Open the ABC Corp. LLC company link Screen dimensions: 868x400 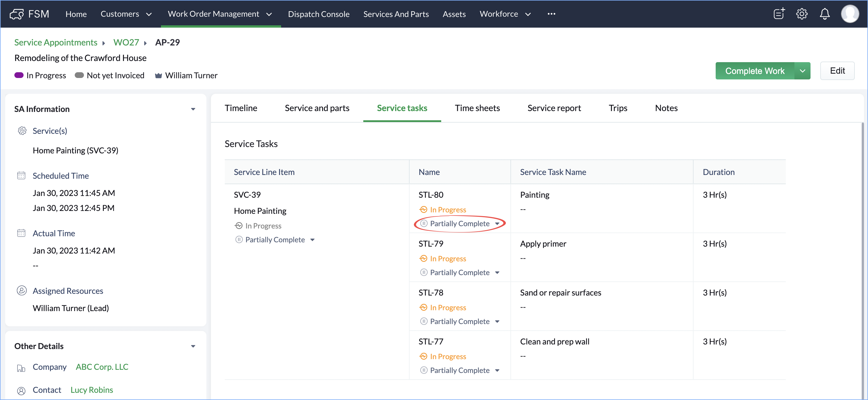(x=102, y=367)
